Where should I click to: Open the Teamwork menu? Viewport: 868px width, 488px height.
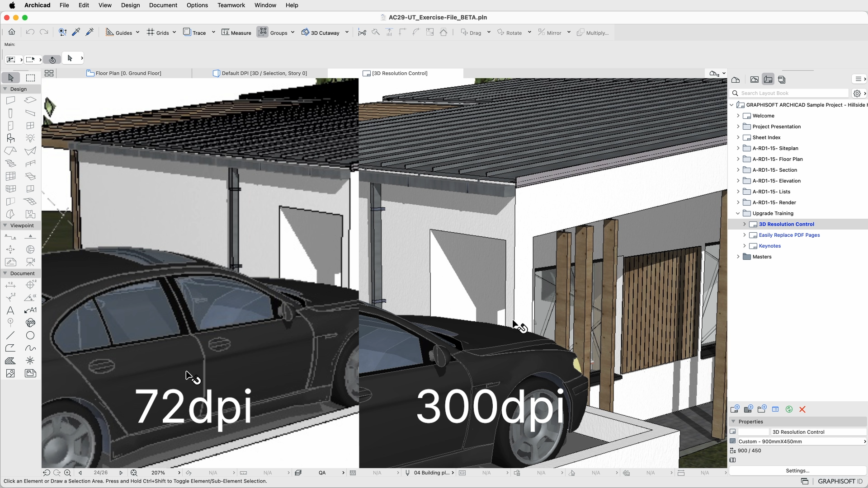coord(231,5)
